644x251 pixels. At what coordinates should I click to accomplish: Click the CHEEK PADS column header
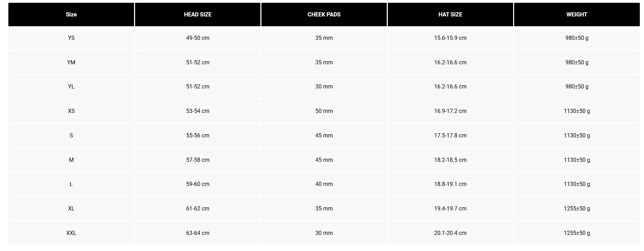324,14
